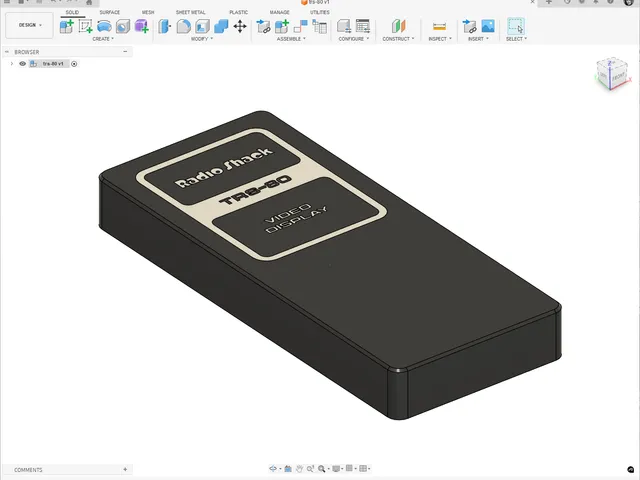Click the Look At icon in navigation bar
Image resolution: width=640 pixels, height=480 pixels.
tap(288, 469)
